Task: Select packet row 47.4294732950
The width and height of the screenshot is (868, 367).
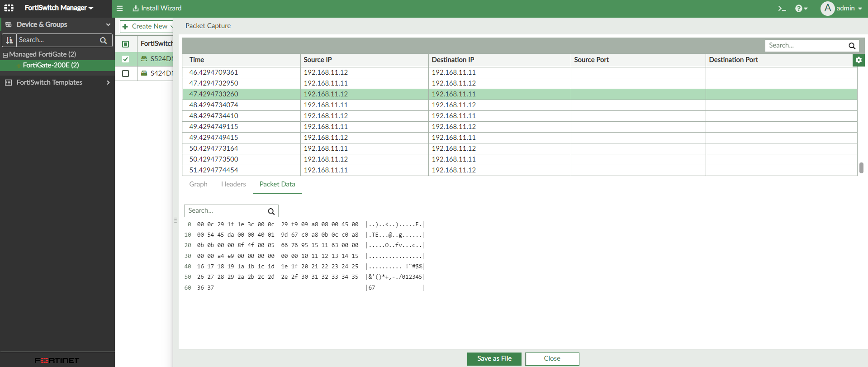Action: [x=520, y=83]
